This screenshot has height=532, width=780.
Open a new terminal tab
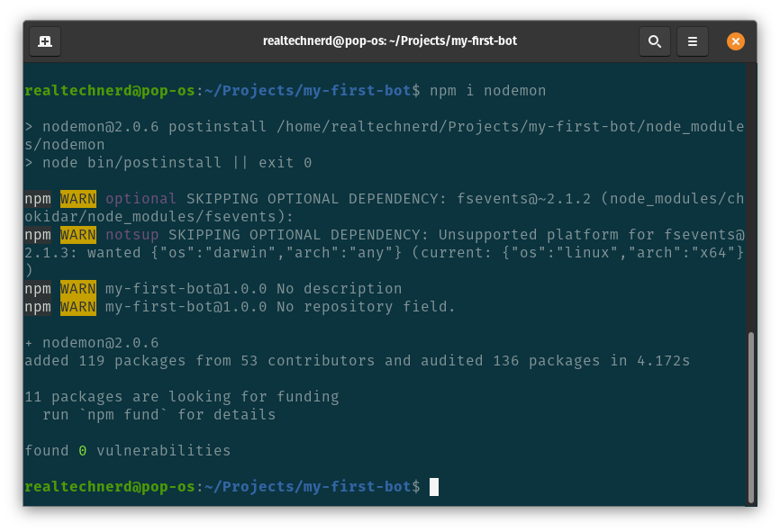coord(45,41)
